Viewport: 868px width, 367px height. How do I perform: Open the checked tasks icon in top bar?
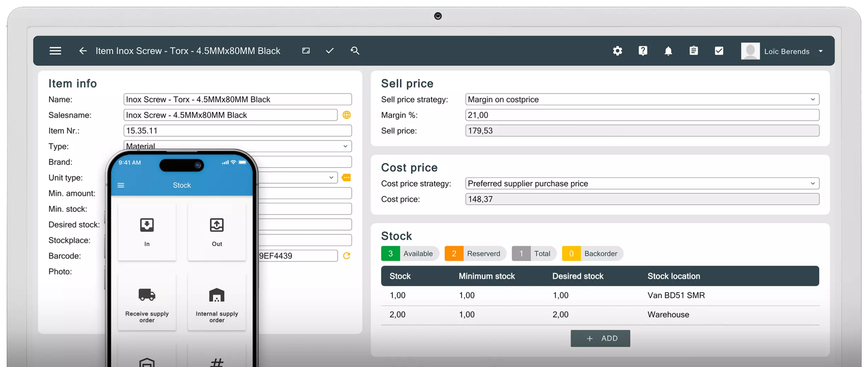719,51
